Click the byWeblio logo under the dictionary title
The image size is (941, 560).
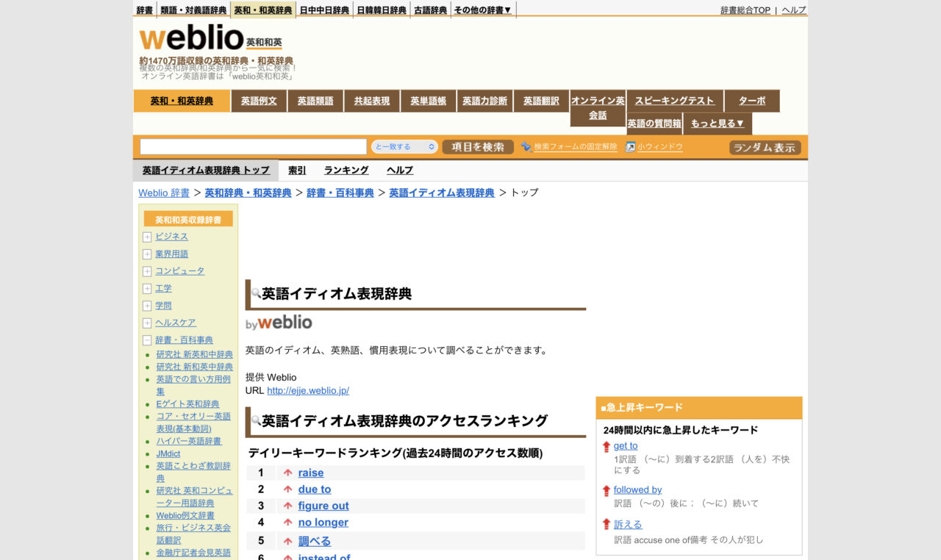click(x=277, y=323)
